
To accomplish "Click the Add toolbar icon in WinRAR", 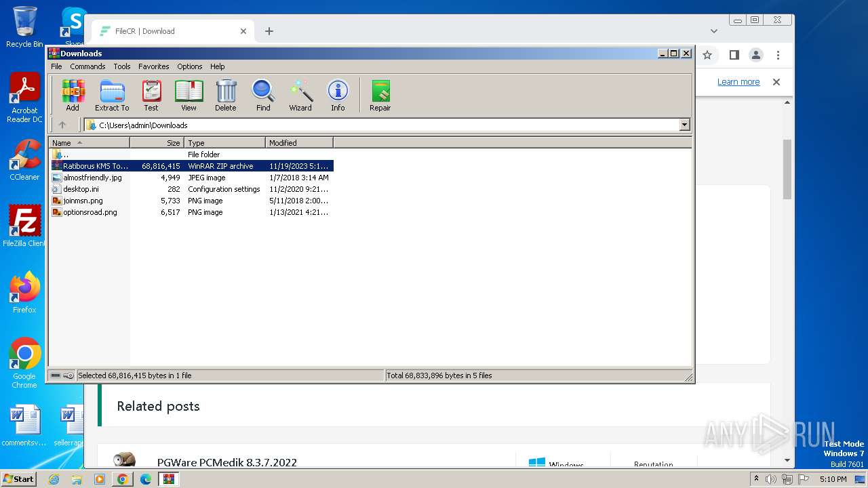I will (73, 95).
